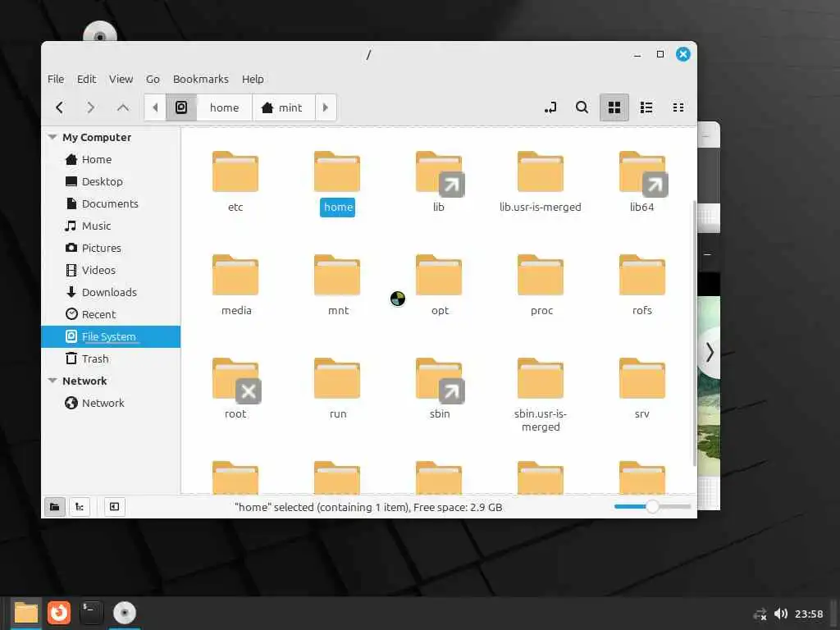Open the volume control in tray
Image resolution: width=840 pixels, height=630 pixels.
coord(781,614)
